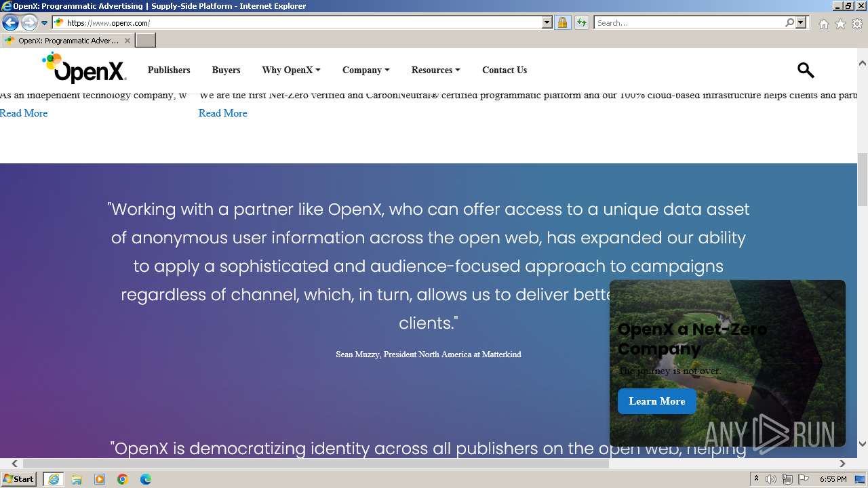Go back with the browser Back arrow

coord(10,22)
